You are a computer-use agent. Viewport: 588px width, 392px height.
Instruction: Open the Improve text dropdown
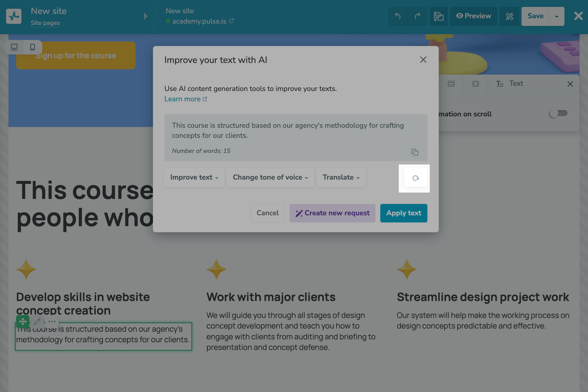pyautogui.click(x=194, y=177)
